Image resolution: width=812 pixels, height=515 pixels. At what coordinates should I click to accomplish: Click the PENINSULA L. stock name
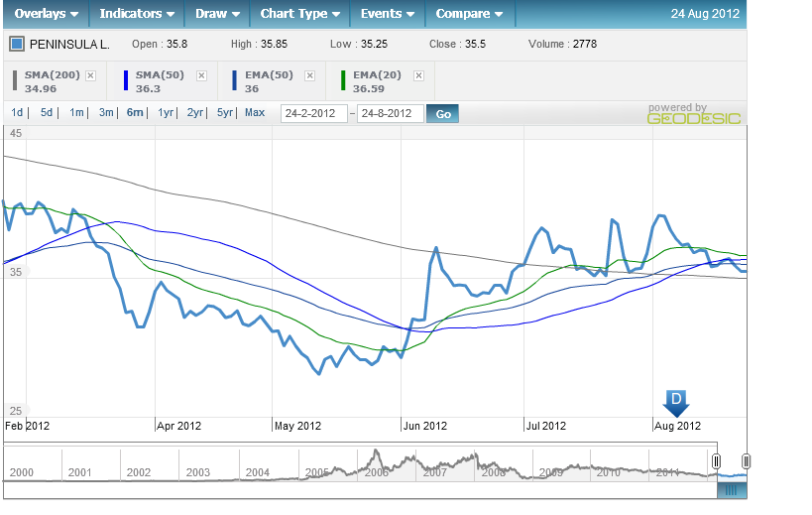pos(69,45)
